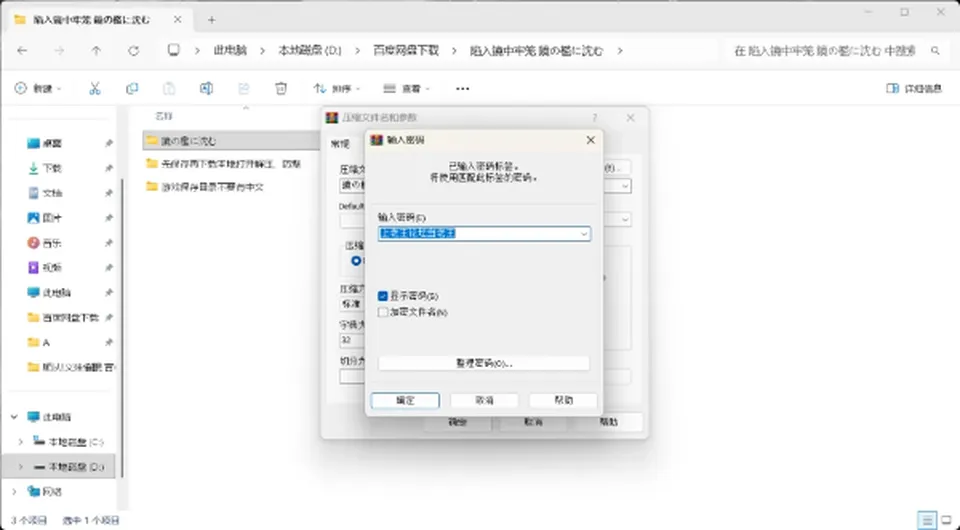The image size is (960, 530).
Task: Toggle the 详细信息 details pane button
Action: click(x=914, y=89)
